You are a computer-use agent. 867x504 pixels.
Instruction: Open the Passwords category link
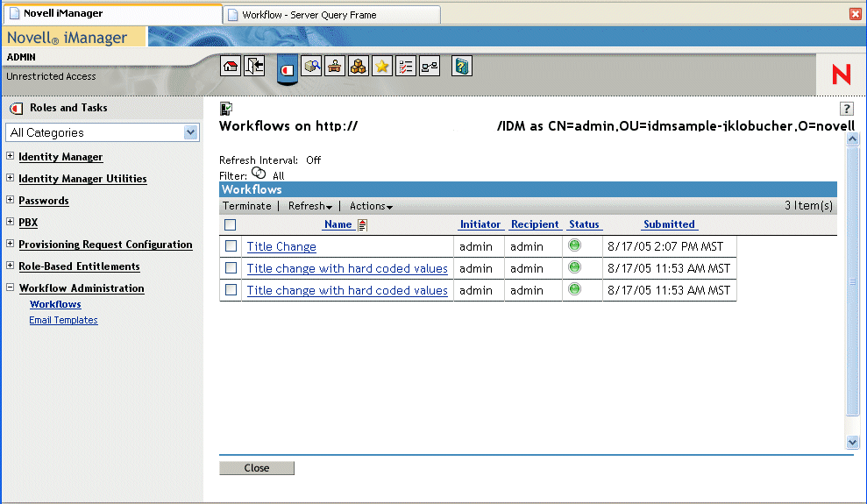pyautogui.click(x=44, y=201)
